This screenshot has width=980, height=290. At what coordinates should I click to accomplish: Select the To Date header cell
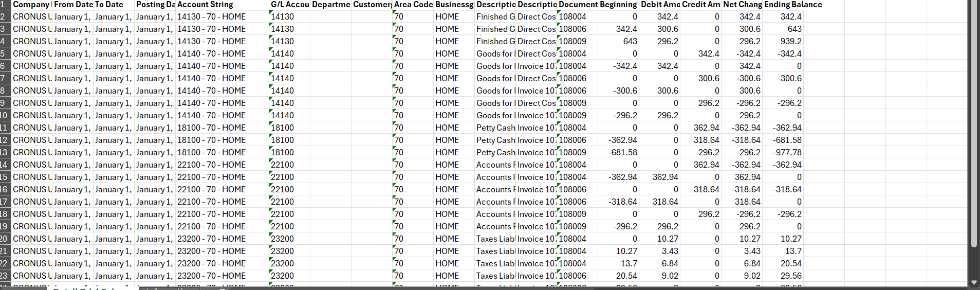(x=114, y=5)
